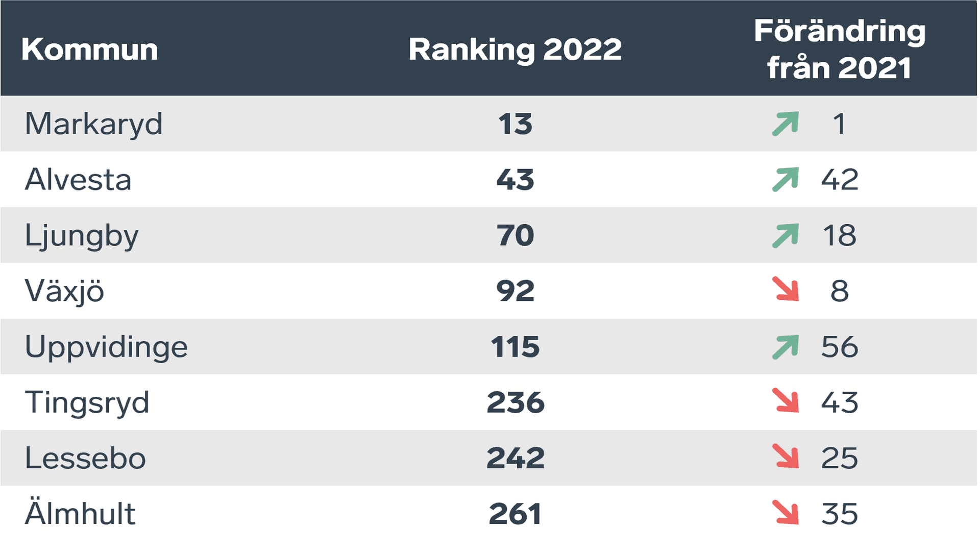Click the red down arrow in Tingsryd row
Screen dimensions: 980x551
[785, 400]
